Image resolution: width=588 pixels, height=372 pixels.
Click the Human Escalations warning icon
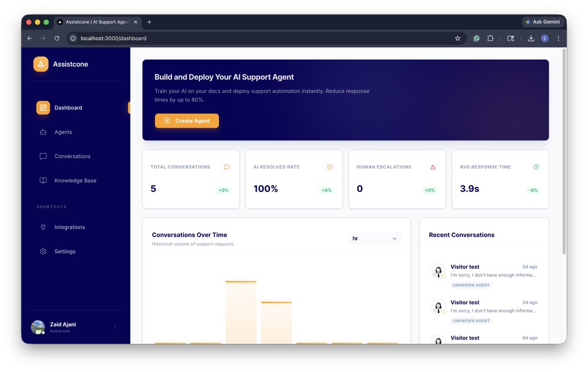coord(433,167)
